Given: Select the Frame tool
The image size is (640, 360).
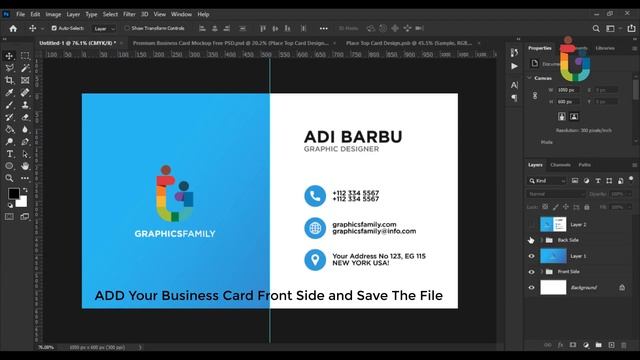Looking at the screenshot, I should click(x=25, y=80).
